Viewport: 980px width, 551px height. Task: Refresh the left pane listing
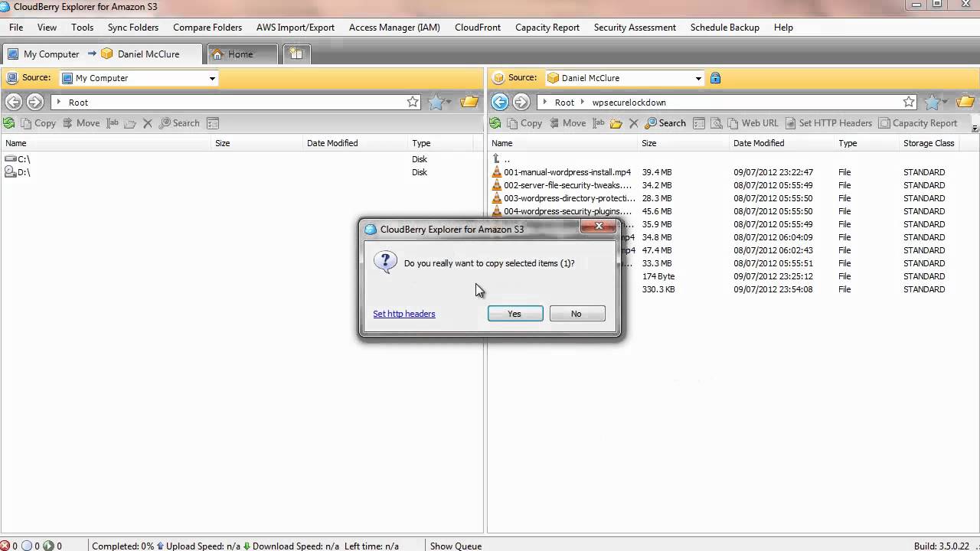click(x=9, y=123)
